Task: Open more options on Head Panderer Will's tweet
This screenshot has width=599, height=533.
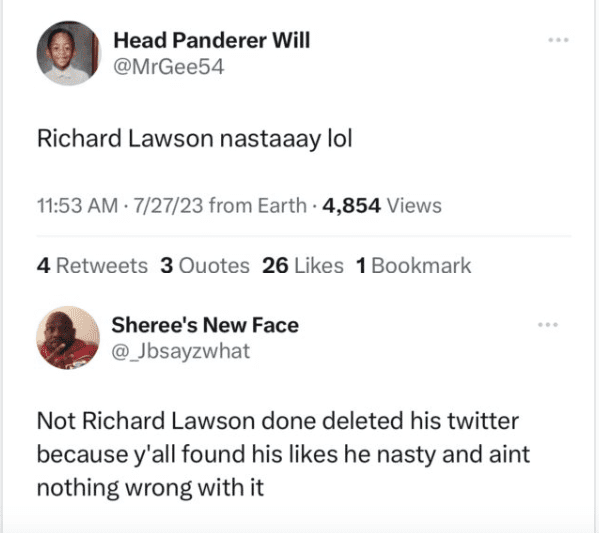Action: pyautogui.click(x=558, y=40)
